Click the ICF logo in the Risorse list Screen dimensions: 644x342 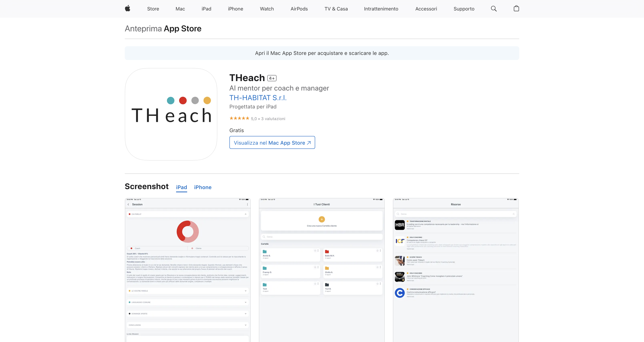[x=400, y=241]
